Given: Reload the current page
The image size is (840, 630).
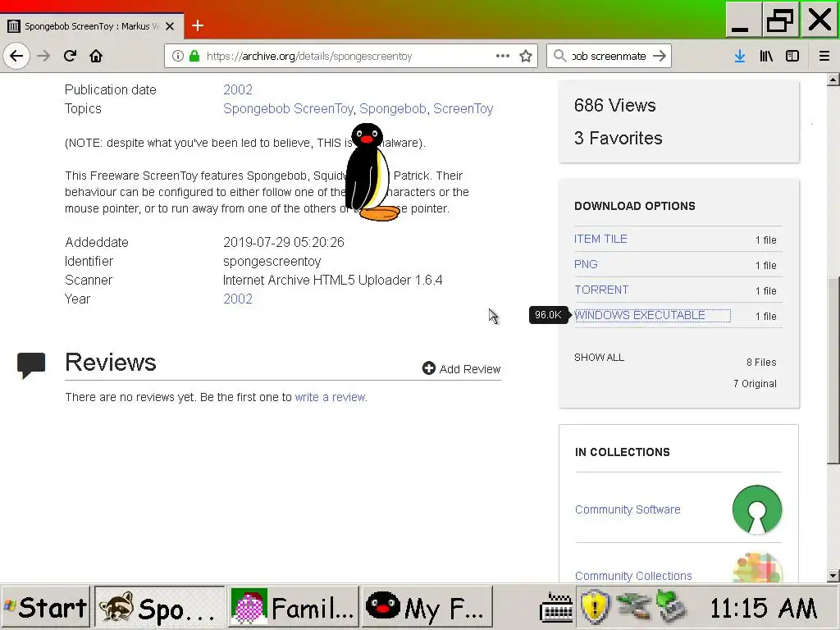Looking at the screenshot, I should (70, 57).
